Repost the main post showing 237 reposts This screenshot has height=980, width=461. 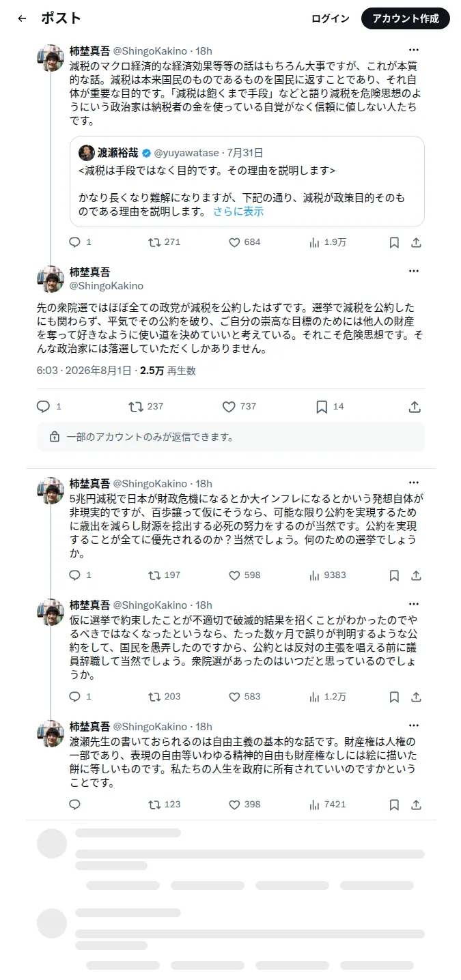click(x=146, y=407)
